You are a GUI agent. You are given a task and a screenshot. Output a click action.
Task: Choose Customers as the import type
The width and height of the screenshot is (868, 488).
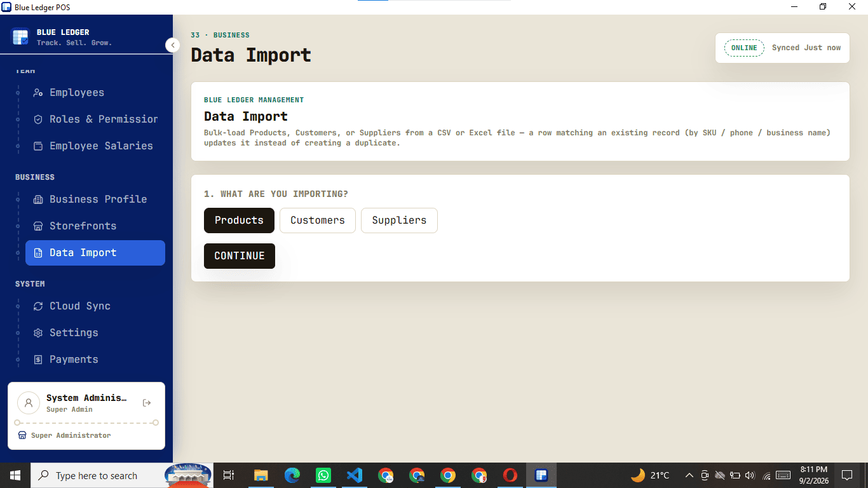318,220
